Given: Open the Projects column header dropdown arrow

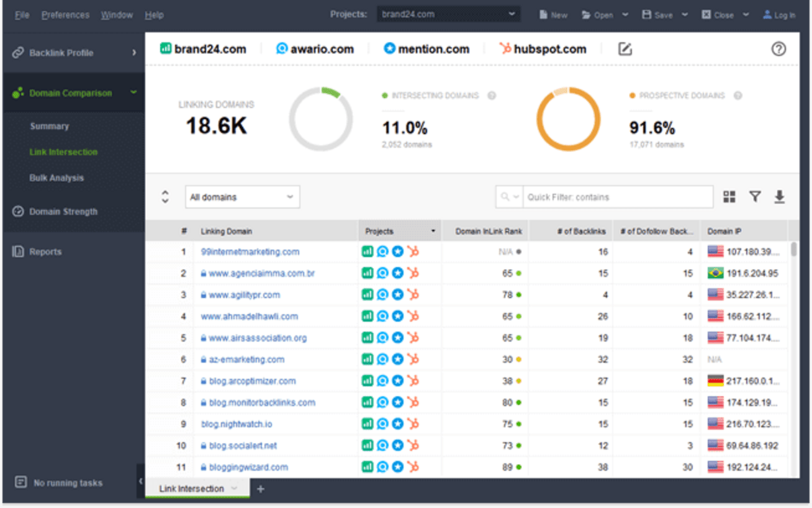Looking at the screenshot, I should pyautogui.click(x=433, y=231).
